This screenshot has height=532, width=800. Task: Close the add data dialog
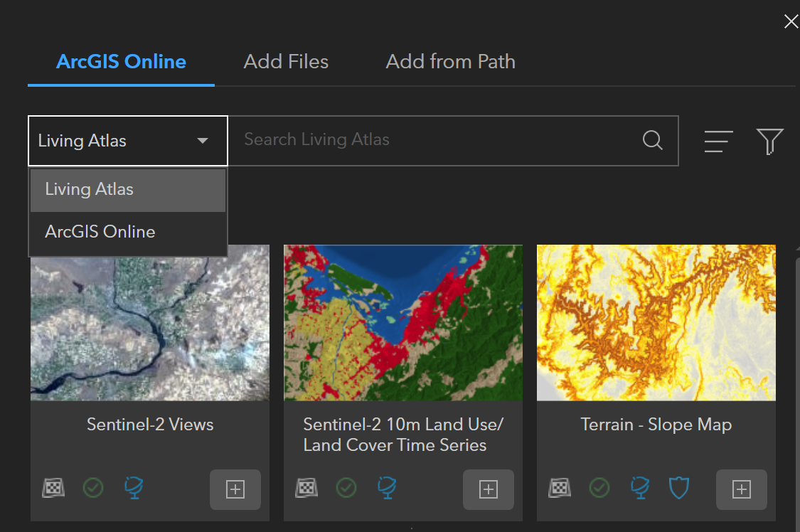[791, 21]
